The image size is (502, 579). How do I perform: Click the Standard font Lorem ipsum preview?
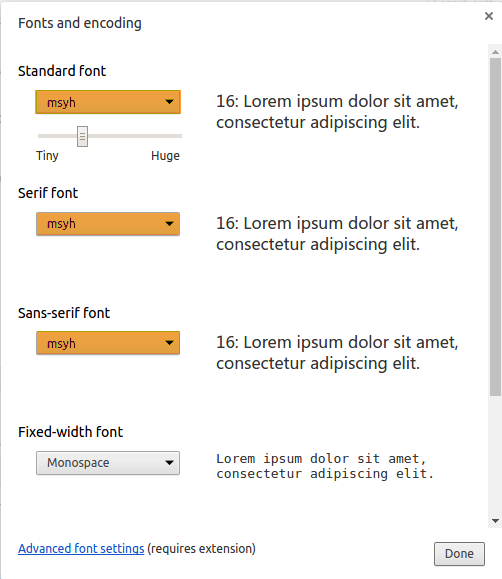click(x=337, y=112)
